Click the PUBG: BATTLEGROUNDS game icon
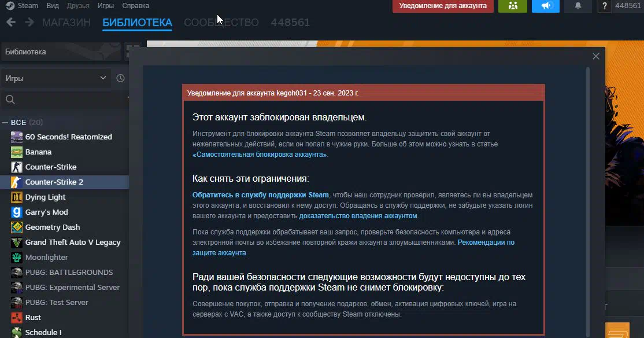Screen dimensions: 644x338 [16, 273]
